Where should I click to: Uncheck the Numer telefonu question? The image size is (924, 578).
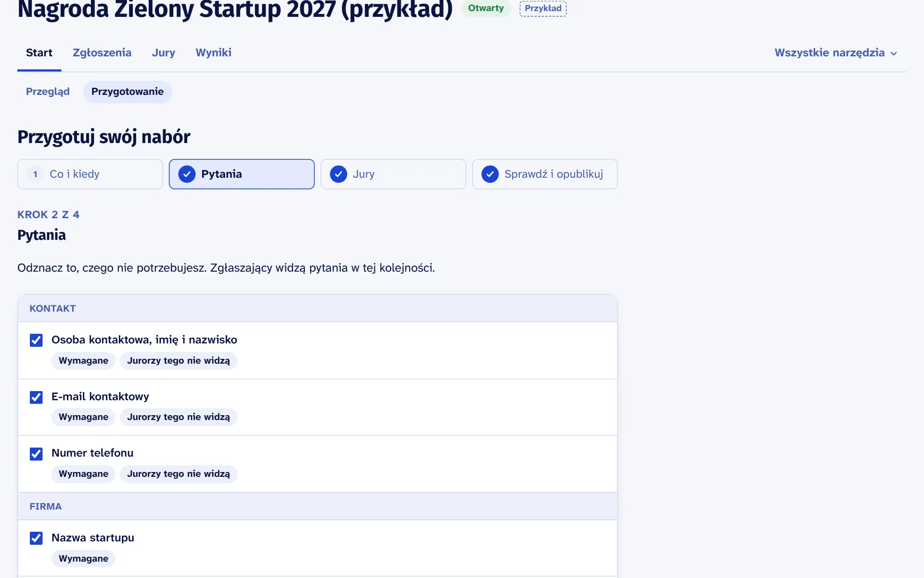[x=36, y=454]
